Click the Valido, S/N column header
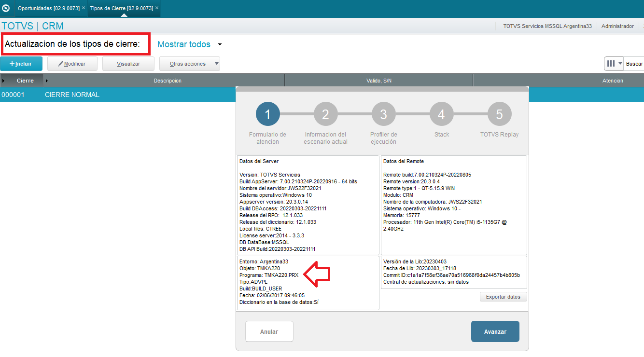 pos(379,81)
